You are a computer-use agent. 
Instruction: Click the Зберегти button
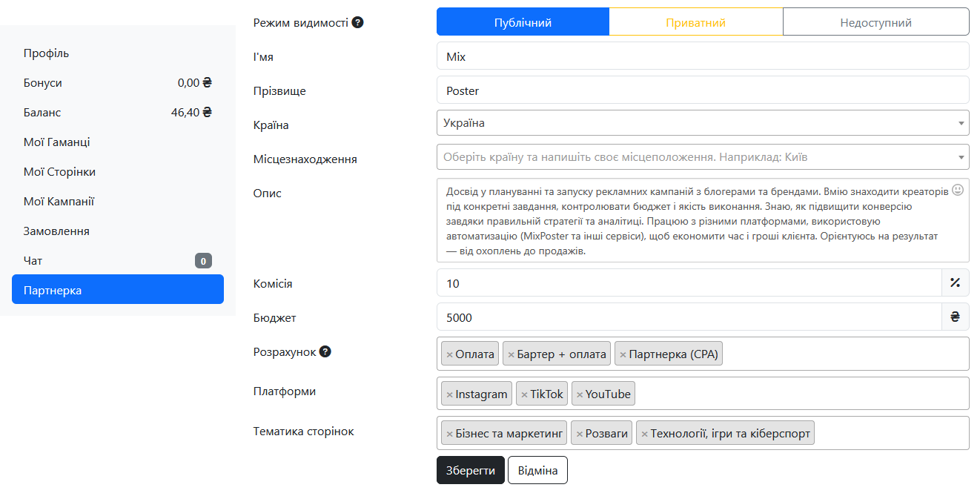470,471
